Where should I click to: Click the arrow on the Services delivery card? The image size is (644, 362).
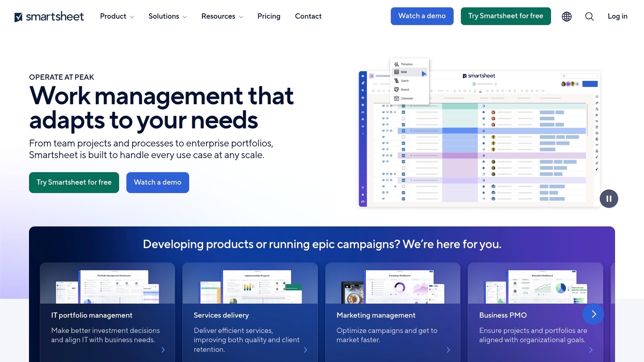(305, 350)
